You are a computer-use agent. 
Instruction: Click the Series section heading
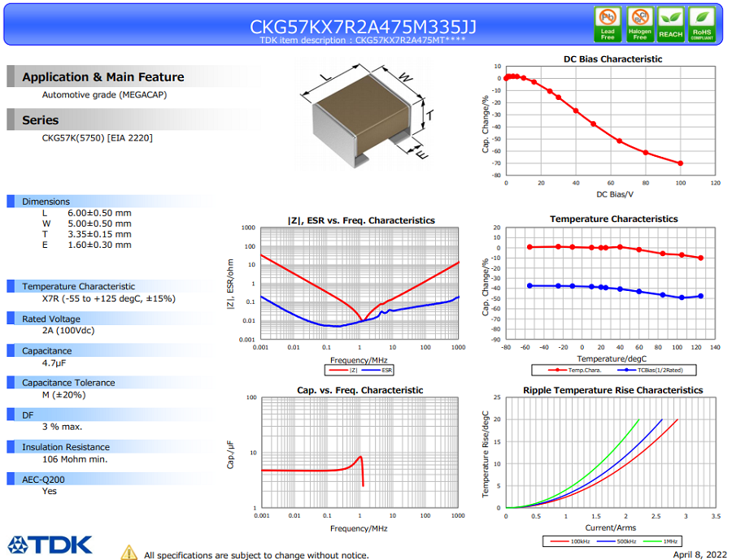40,120
